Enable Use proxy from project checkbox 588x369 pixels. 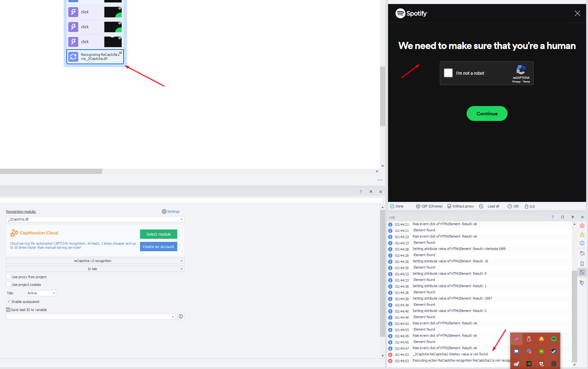[9, 277]
